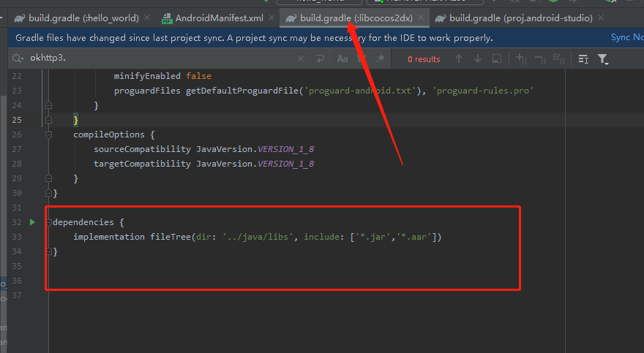Image resolution: width=644 pixels, height=353 pixels.
Task: Click the '0 results' search status text
Action: 424,59
